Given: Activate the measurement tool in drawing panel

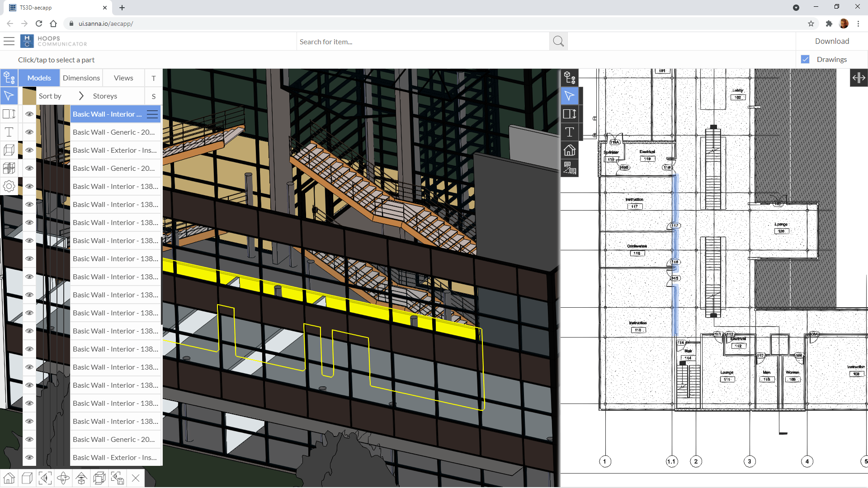Looking at the screenshot, I should (x=570, y=114).
